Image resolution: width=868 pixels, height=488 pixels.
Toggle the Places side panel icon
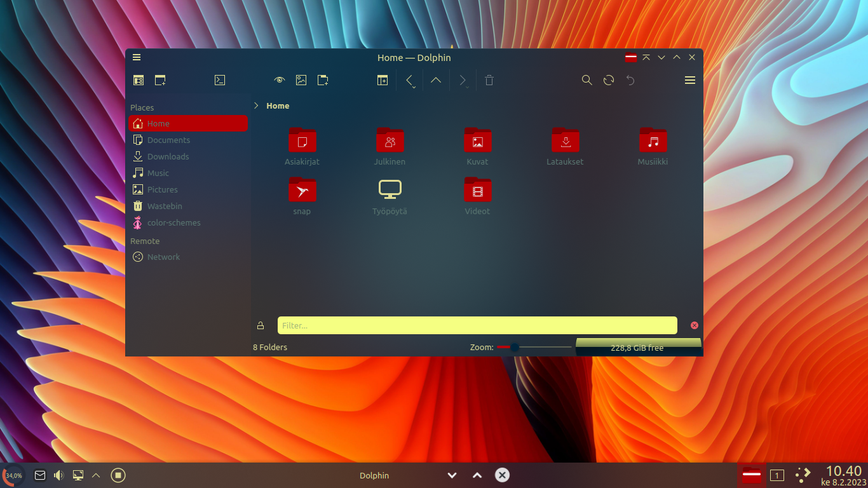[x=139, y=80]
